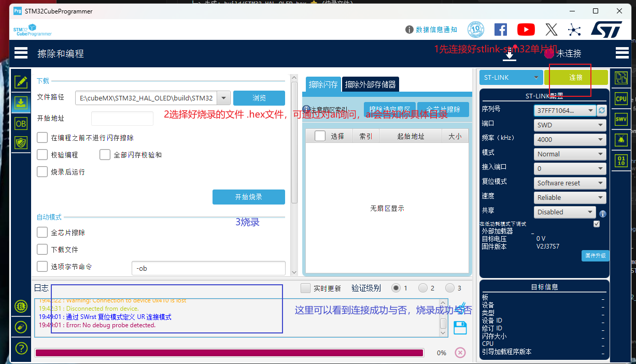Click the Facebook icon in header
This screenshot has height=364, width=636.
point(500,30)
